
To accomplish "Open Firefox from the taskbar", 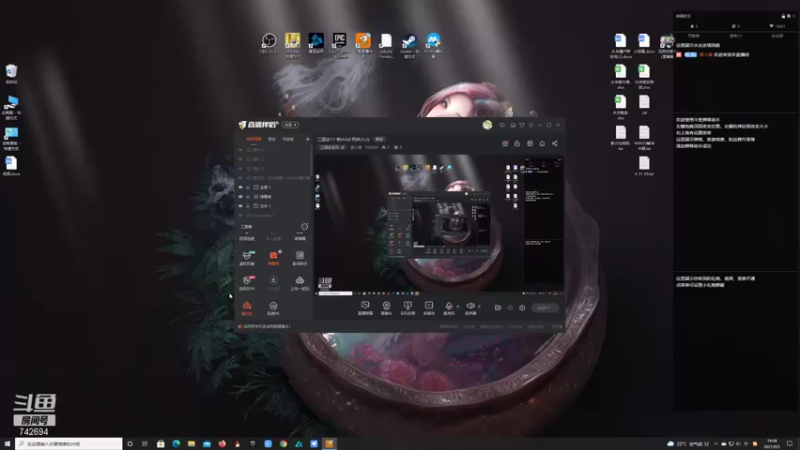I will coord(222,444).
